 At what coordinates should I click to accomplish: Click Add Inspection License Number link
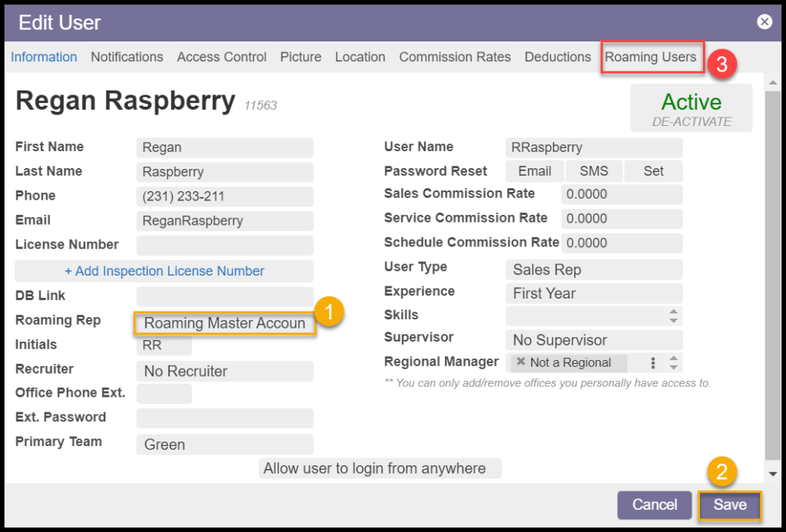(x=164, y=271)
